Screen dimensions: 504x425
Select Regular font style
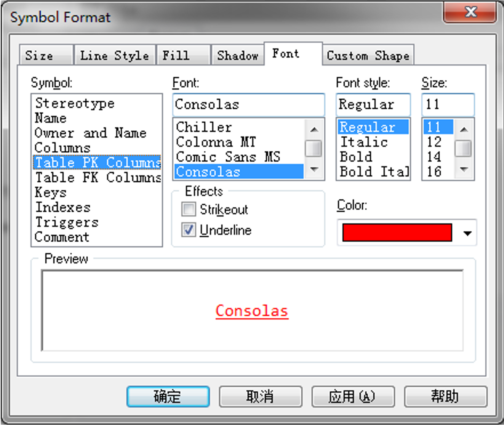(373, 127)
